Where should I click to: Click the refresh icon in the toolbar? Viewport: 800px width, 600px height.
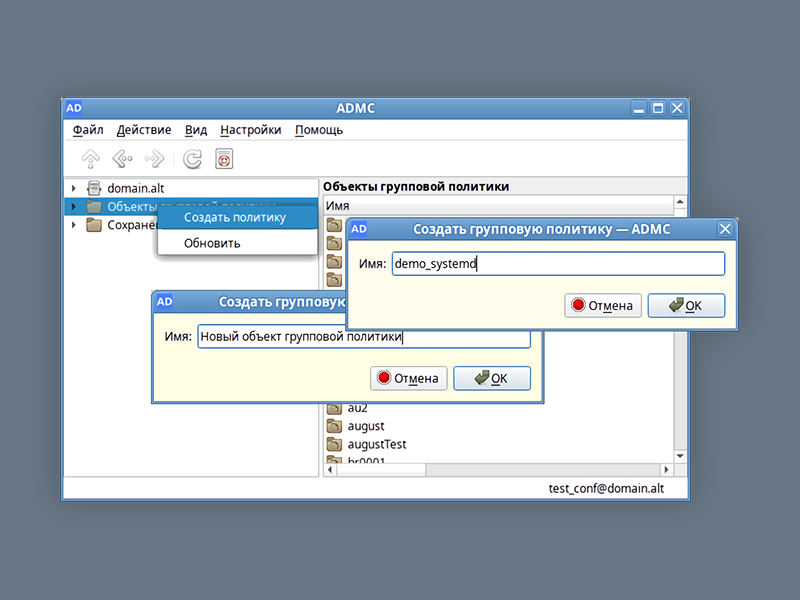point(192,159)
